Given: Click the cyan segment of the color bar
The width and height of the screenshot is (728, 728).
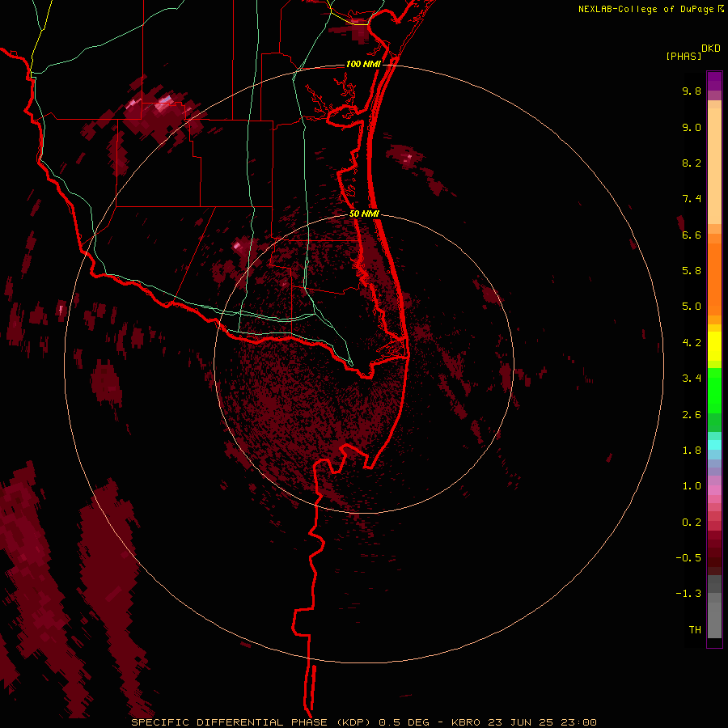Looking at the screenshot, I should [x=714, y=445].
